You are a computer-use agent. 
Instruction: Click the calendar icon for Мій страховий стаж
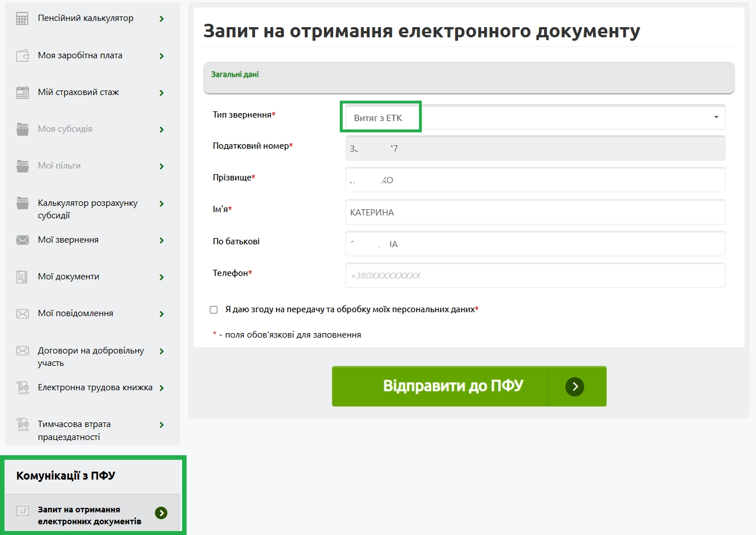22,92
